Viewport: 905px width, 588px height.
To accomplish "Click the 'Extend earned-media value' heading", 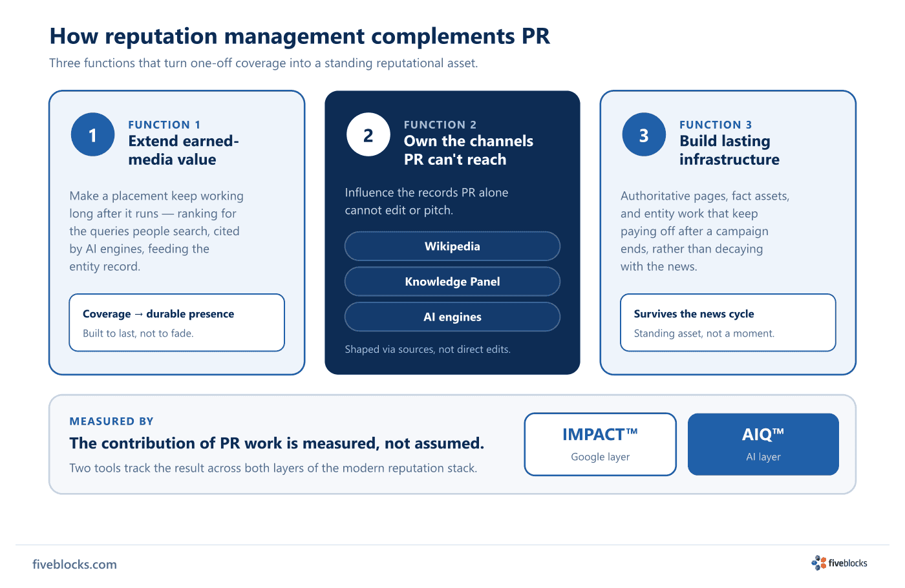I will [184, 150].
